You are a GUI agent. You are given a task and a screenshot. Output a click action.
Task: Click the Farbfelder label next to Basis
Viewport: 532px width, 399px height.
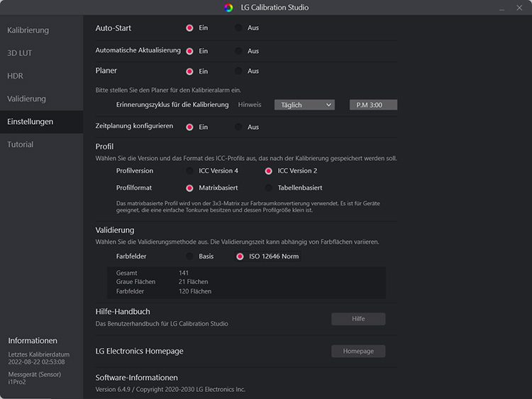click(131, 257)
